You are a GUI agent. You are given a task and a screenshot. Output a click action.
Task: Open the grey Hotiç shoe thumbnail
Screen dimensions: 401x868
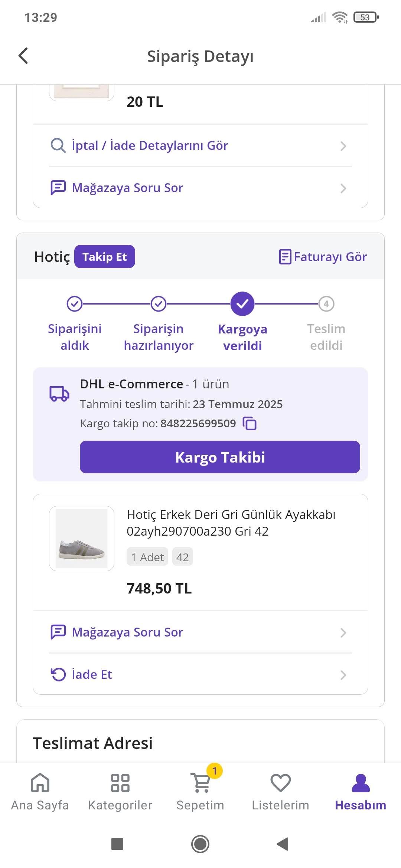(82, 539)
